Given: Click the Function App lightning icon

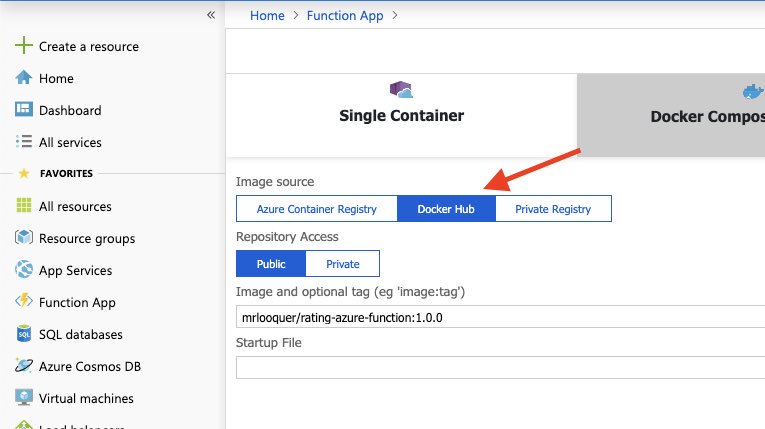Looking at the screenshot, I should [x=23, y=301].
